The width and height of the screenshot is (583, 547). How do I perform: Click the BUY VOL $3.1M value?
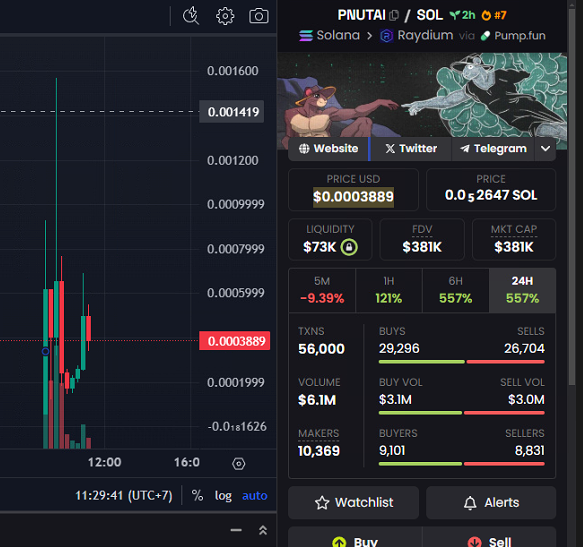coord(395,400)
